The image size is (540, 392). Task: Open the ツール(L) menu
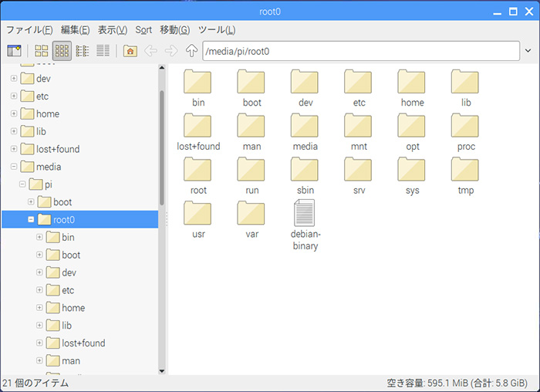pyautogui.click(x=217, y=30)
